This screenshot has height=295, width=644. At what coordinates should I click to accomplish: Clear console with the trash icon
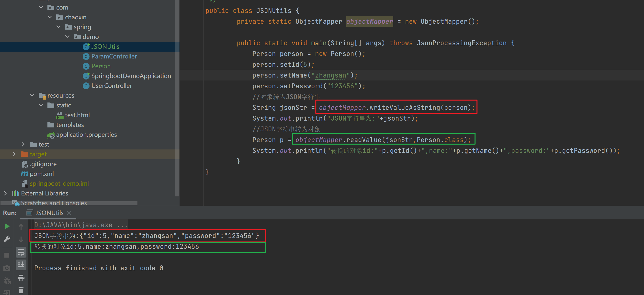[21, 290]
